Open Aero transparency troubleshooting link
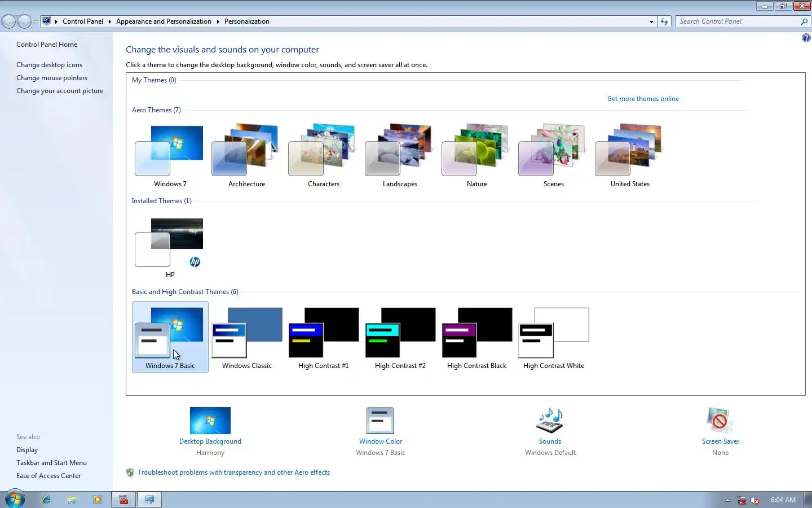The image size is (812, 508). 233,472
